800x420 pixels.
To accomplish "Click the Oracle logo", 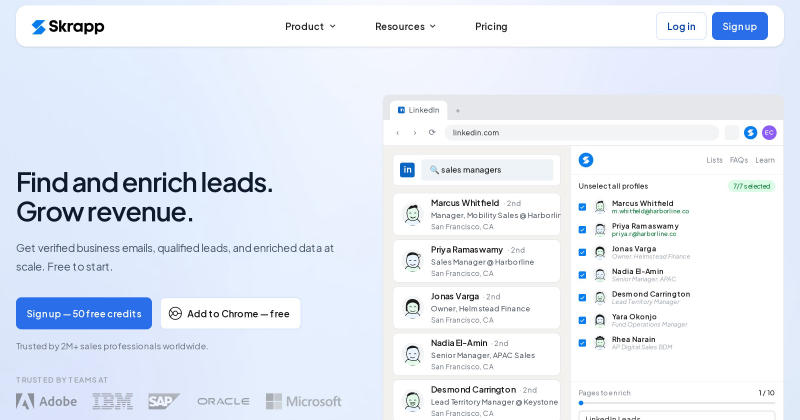I will click(223, 402).
